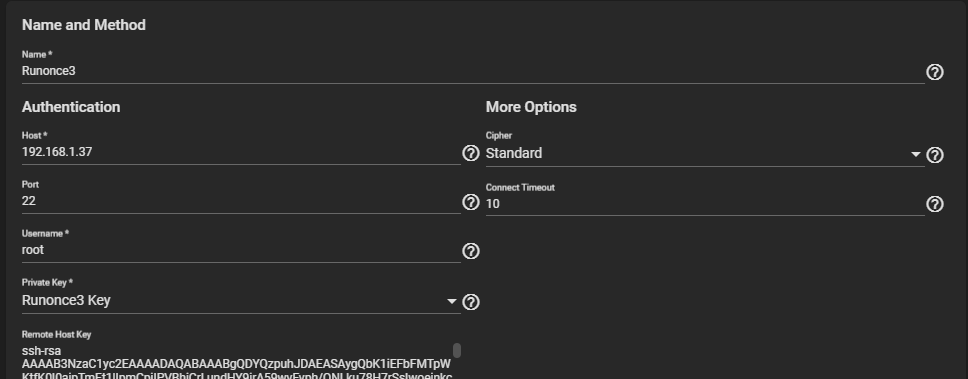Focus the Username field containing root
Image resolution: width=968 pixels, height=379 pixels.
241,250
